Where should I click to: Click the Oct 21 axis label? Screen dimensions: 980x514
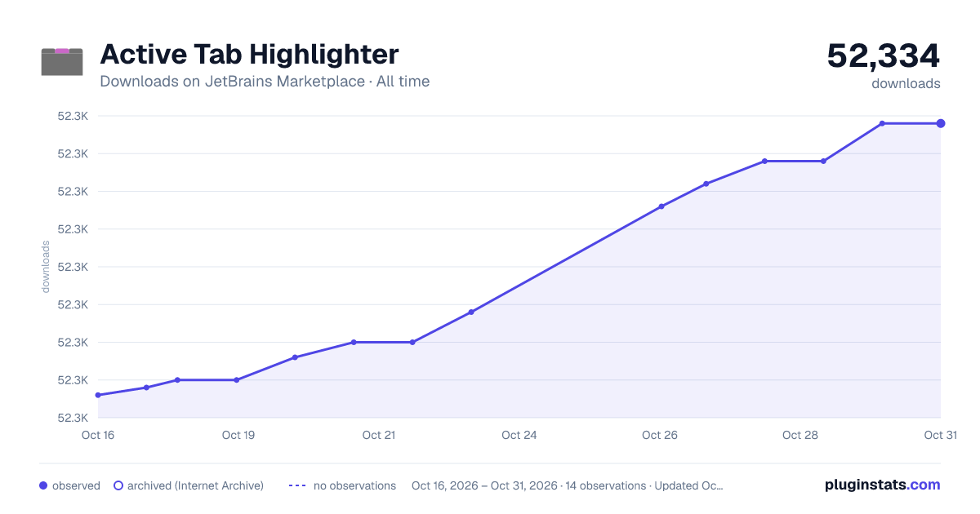pos(379,435)
